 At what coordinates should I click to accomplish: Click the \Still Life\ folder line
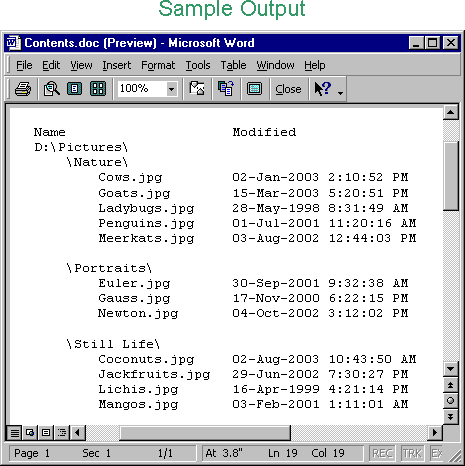(113, 344)
